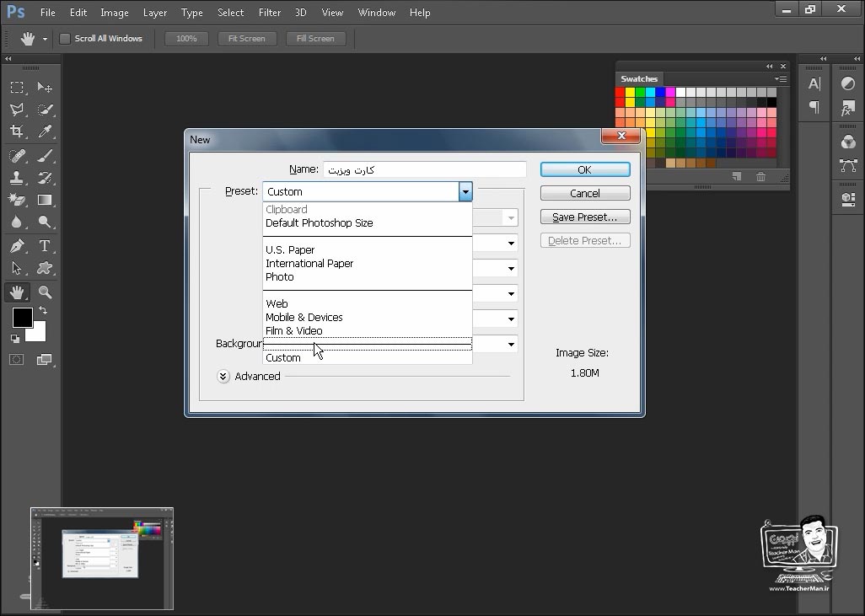Open the Paragraph panel icon

pyautogui.click(x=814, y=107)
